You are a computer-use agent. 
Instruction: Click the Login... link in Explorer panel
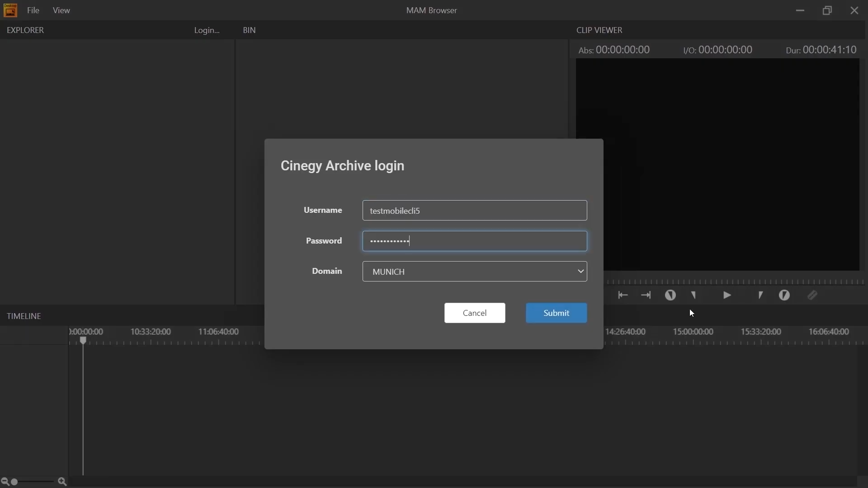[x=207, y=30]
